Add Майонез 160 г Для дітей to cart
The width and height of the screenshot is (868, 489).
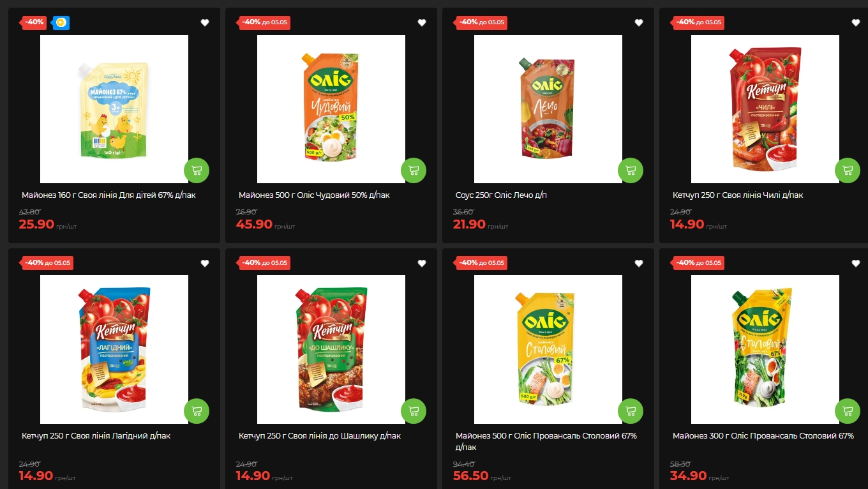197,170
